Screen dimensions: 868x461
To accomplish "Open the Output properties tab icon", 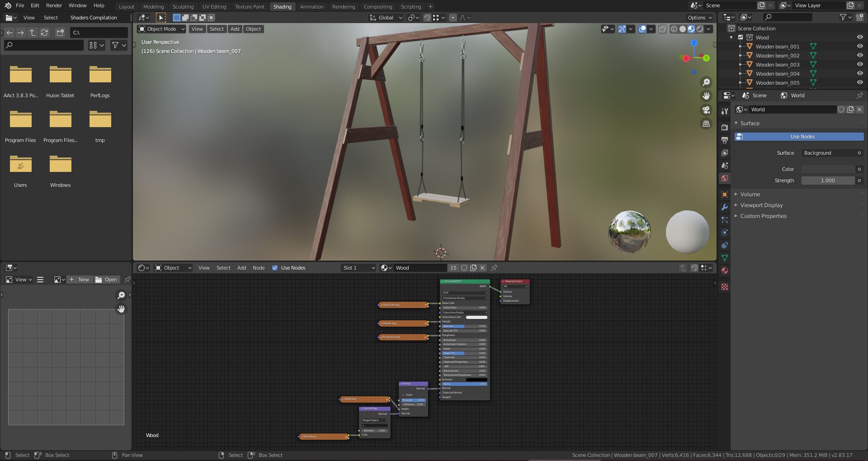I will 725,140.
